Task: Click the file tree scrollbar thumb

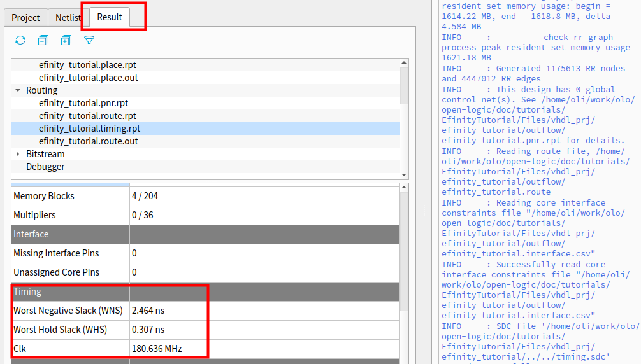Action: tap(404, 85)
